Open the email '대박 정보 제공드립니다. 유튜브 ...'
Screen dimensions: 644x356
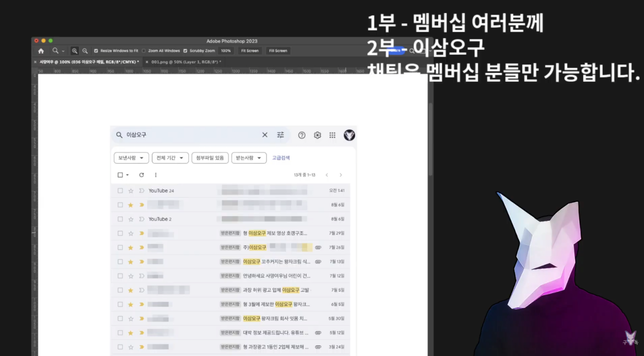click(275, 332)
